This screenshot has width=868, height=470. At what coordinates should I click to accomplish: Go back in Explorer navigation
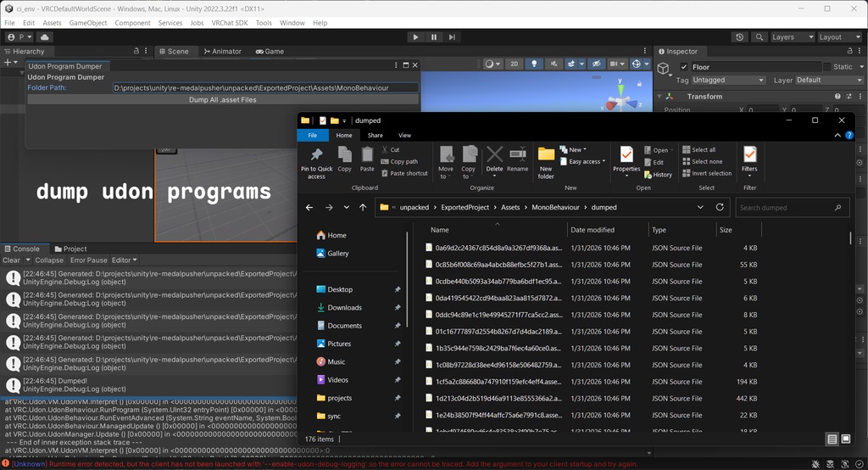(x=309, y=207)
